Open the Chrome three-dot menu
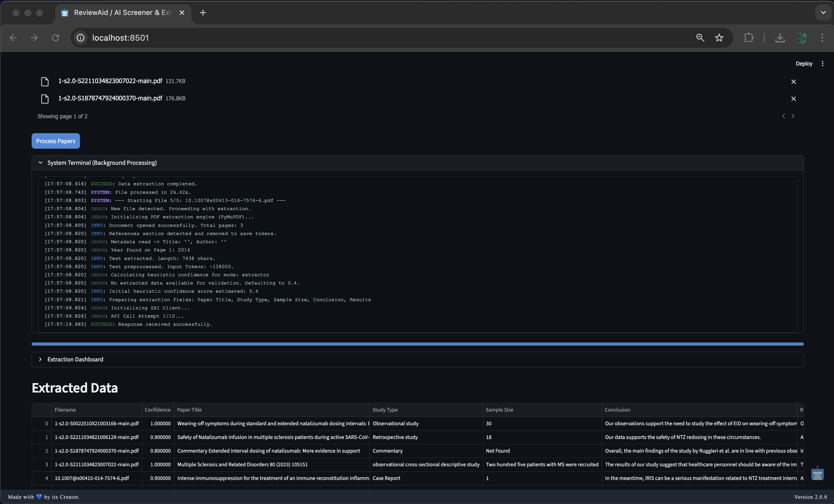The width and height of the screenshot is (834, 504). [822, 37]
